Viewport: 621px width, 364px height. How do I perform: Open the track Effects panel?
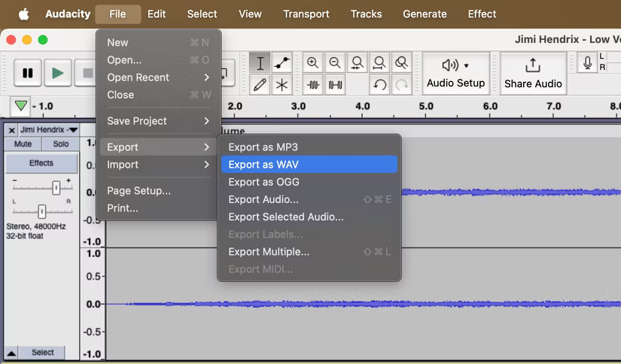coord(41,163)
